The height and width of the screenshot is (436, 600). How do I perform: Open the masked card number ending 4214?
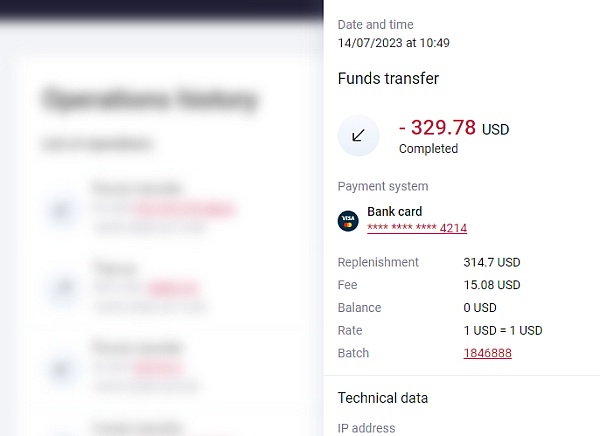pos(417,228)
